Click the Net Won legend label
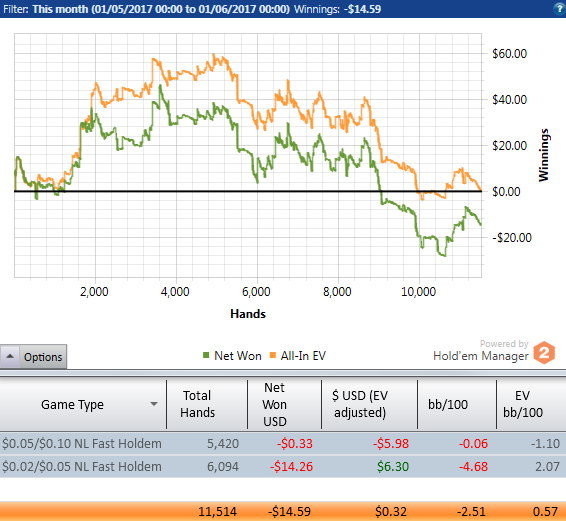566x521 pixels. tap(238, 356)
